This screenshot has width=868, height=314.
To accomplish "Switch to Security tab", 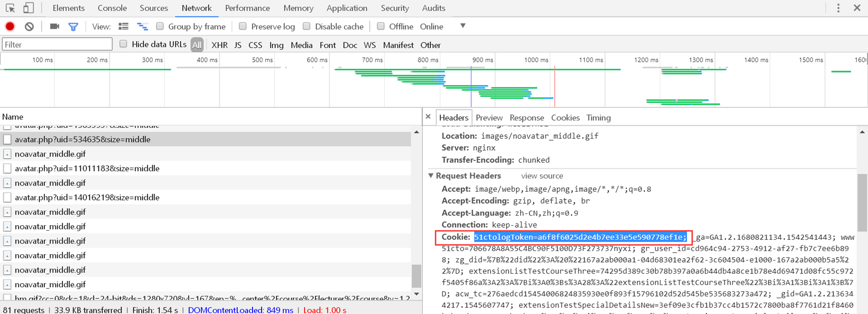I will [395, 8].
